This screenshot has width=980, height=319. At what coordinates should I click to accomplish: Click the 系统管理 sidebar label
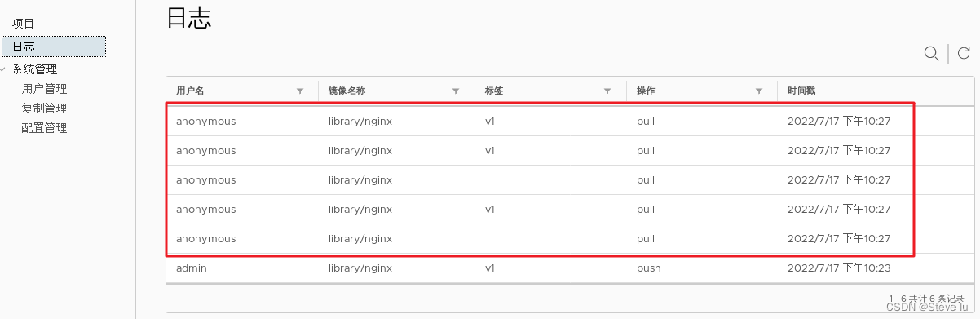pyautogui.click(x=35, y=69)
